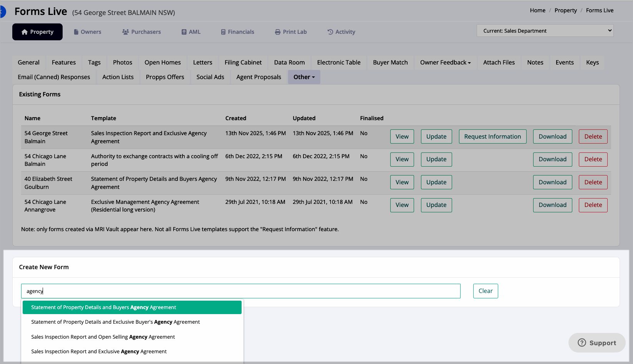Switch to the General sub-tab
This screenshot has width=633, height=364.
(x=28, y=63)
